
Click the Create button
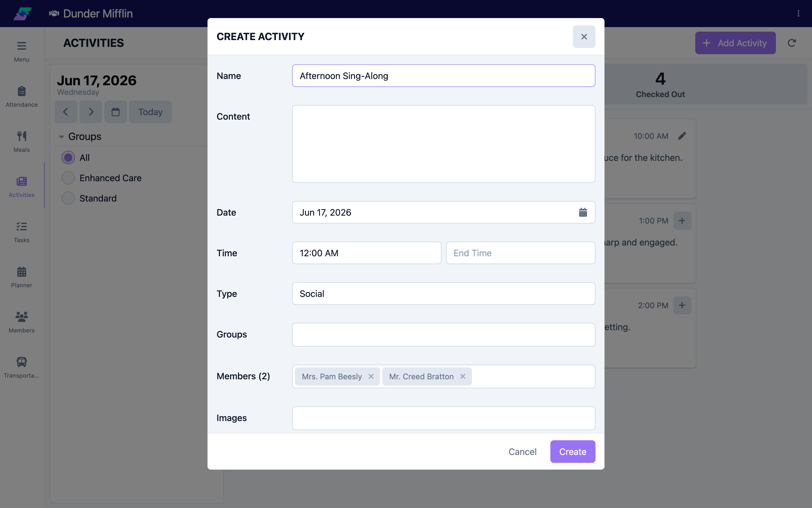[x=572, y=452]
